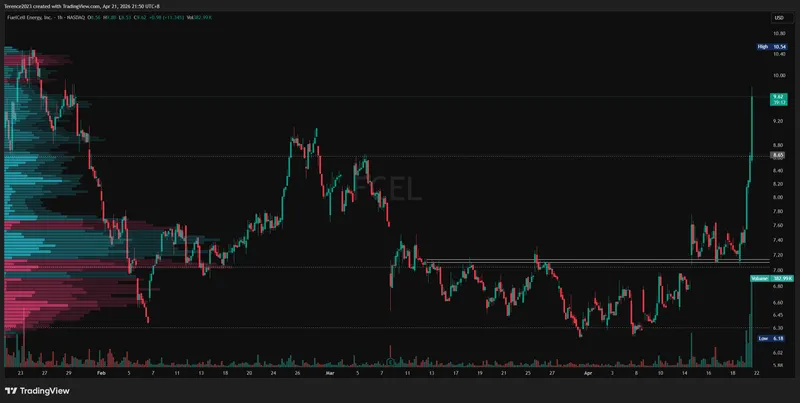Click the Feb label on time axis
The height and width of the screenshot is (403, 800).
101,373
